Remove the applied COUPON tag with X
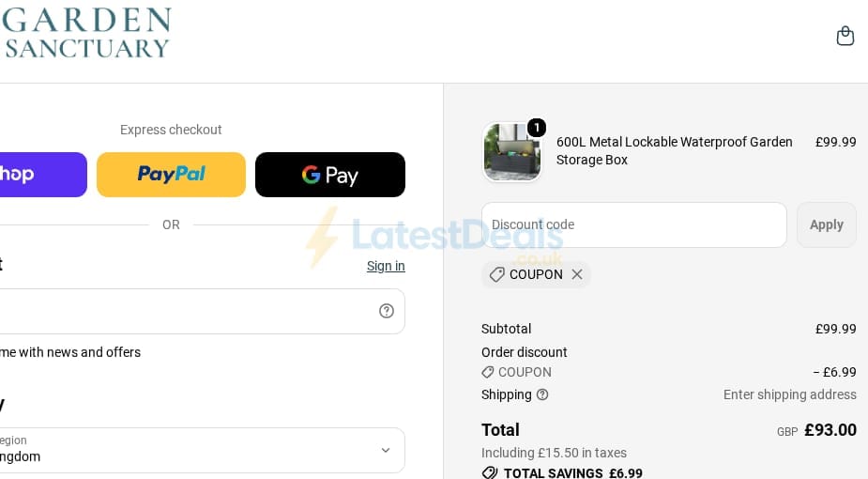The width and height of the screenshot is (868, 479). click(577, 274)
